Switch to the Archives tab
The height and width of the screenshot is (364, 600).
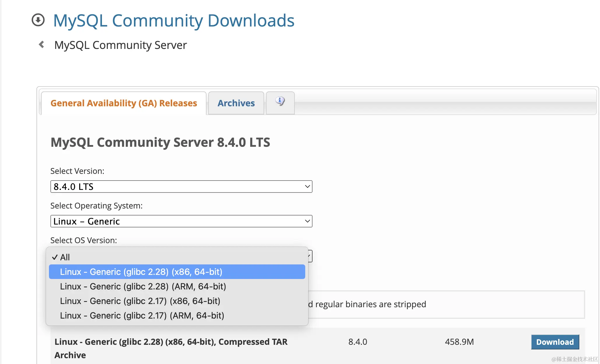coord(236,103)
